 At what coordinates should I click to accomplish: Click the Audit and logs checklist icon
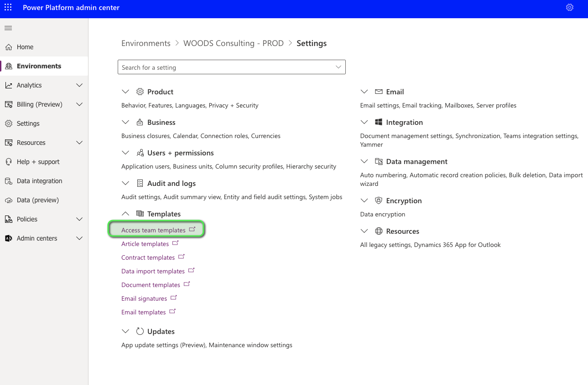click(x=140, y=183)
